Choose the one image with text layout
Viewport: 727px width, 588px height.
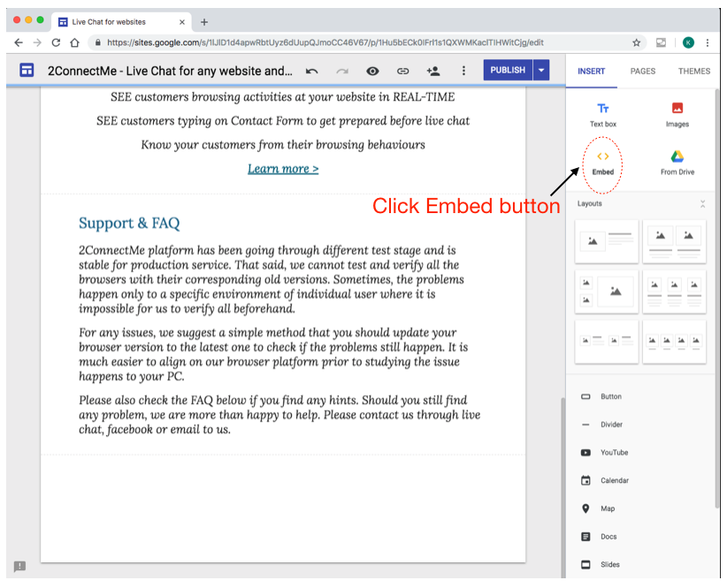[607, 241]
